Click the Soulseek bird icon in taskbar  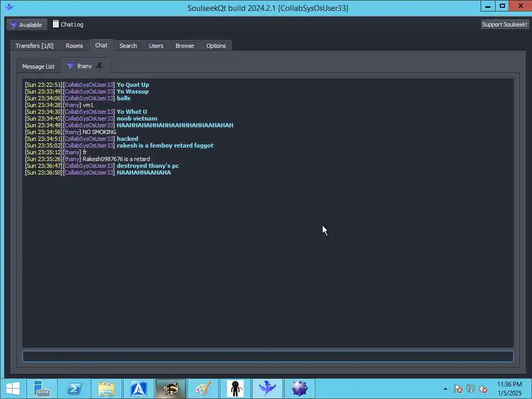tap(268, 388)
